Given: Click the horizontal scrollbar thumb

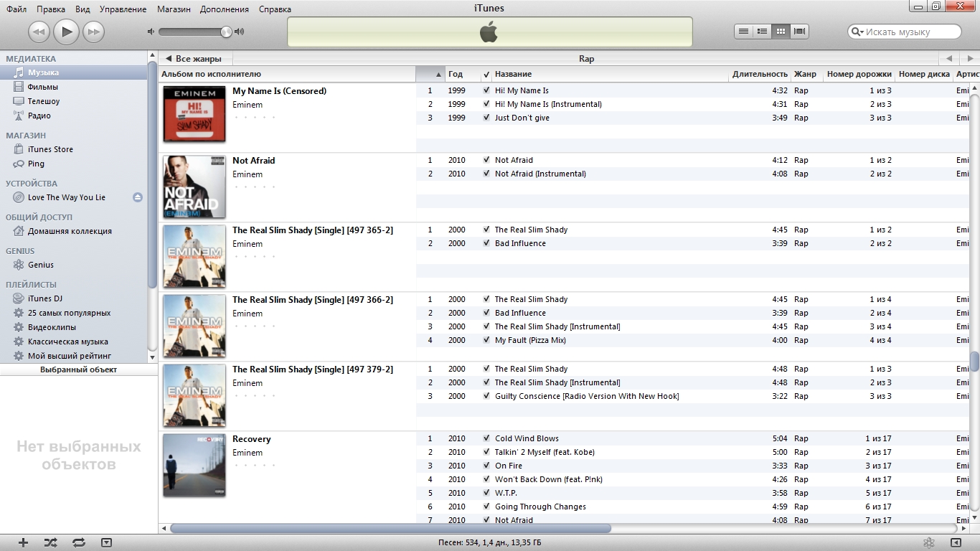Looking at the screenshot, I should (390, 529).
